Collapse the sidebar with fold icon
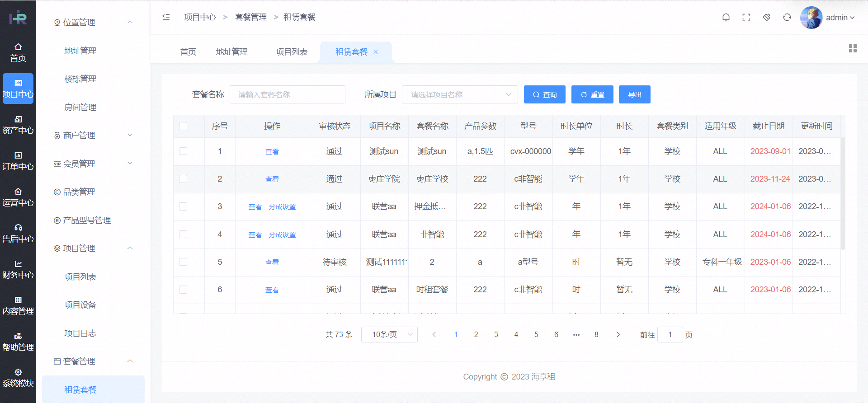This screenshot has height=403, width=868. [166, 17]
